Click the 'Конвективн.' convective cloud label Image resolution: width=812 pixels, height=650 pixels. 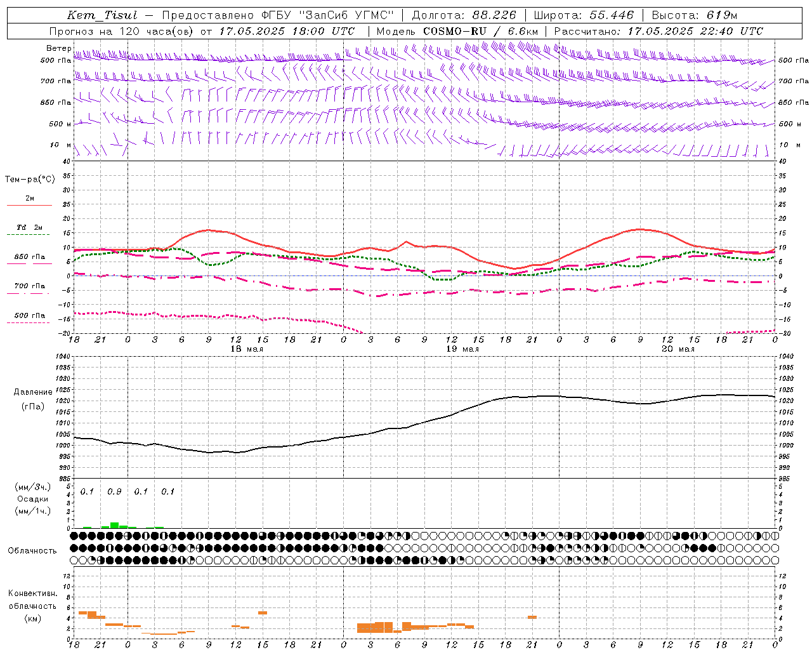33,594
